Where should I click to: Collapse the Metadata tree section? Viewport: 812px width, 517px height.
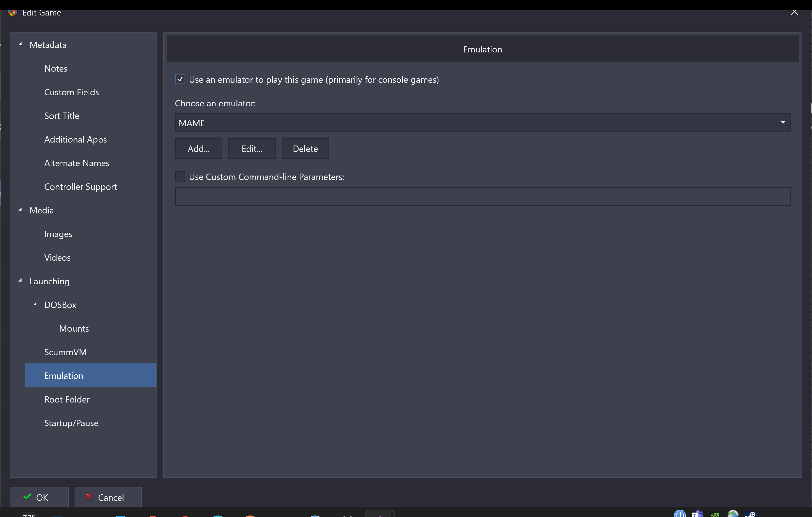(x=20, y=44)
